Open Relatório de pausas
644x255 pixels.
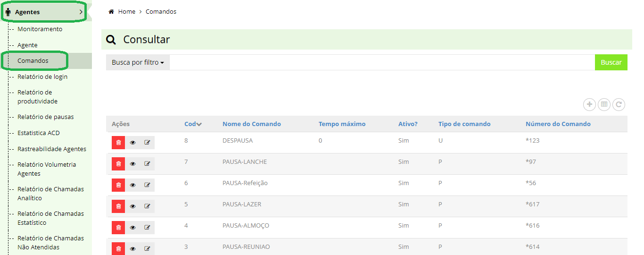[46, 117]
